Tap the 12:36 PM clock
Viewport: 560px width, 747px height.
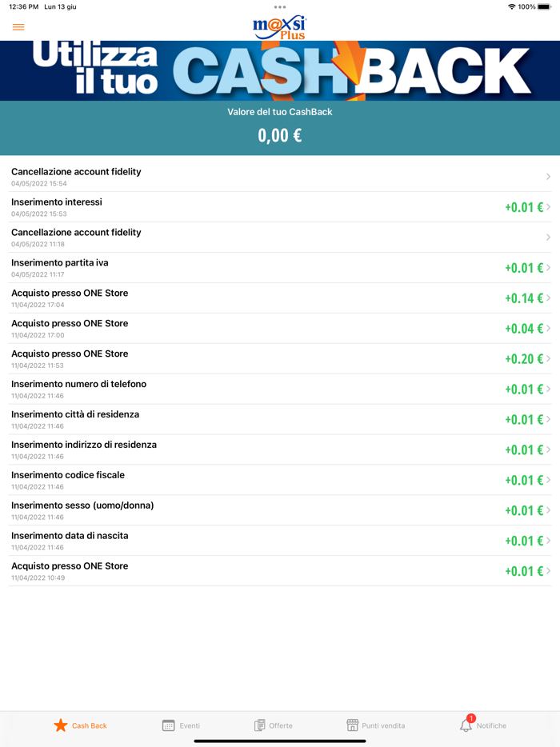(23, 6)
